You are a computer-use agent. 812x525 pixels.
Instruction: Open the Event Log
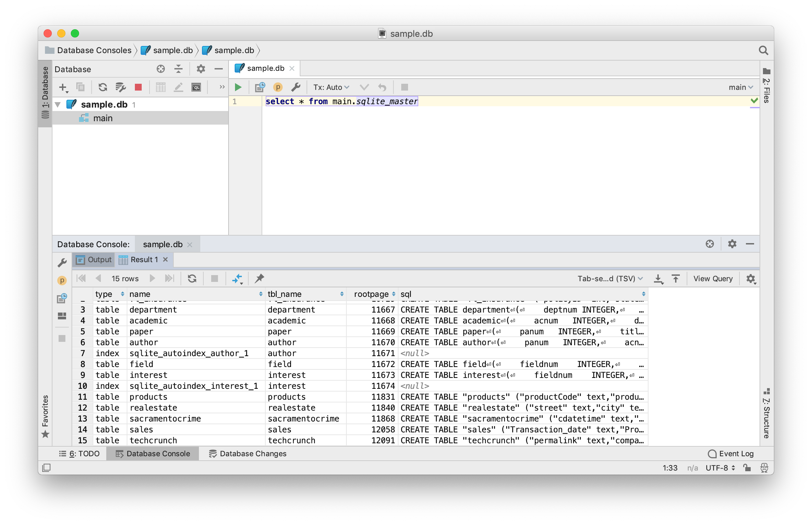tap(731, 454)
